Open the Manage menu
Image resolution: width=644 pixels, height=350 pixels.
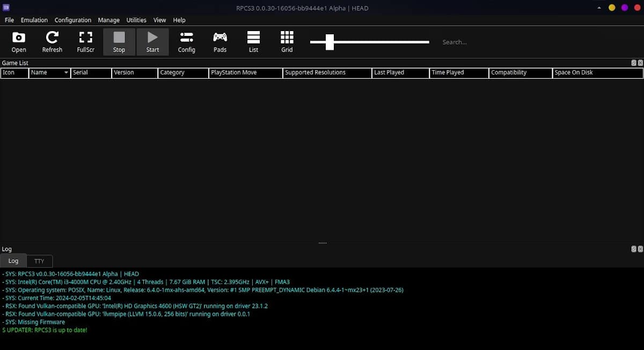click(x=108, y=20)
